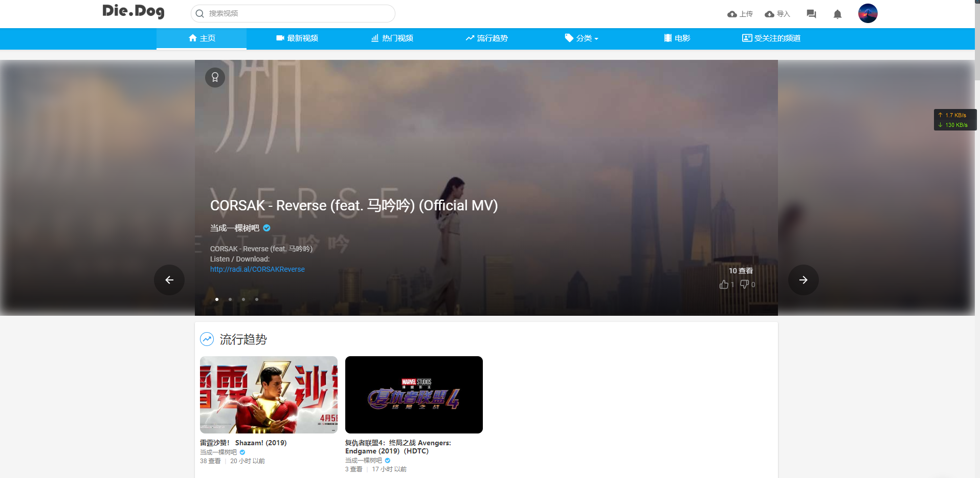Select the second carousel dot
Image resolution: width=980 pixels, height=478 pixels.
click(x=230, y=299)
